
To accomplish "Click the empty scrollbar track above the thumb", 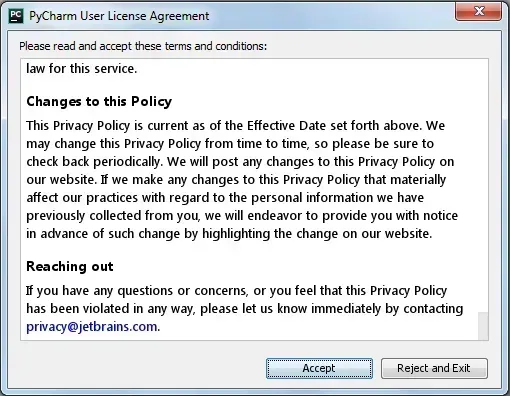I will point(483,185).
